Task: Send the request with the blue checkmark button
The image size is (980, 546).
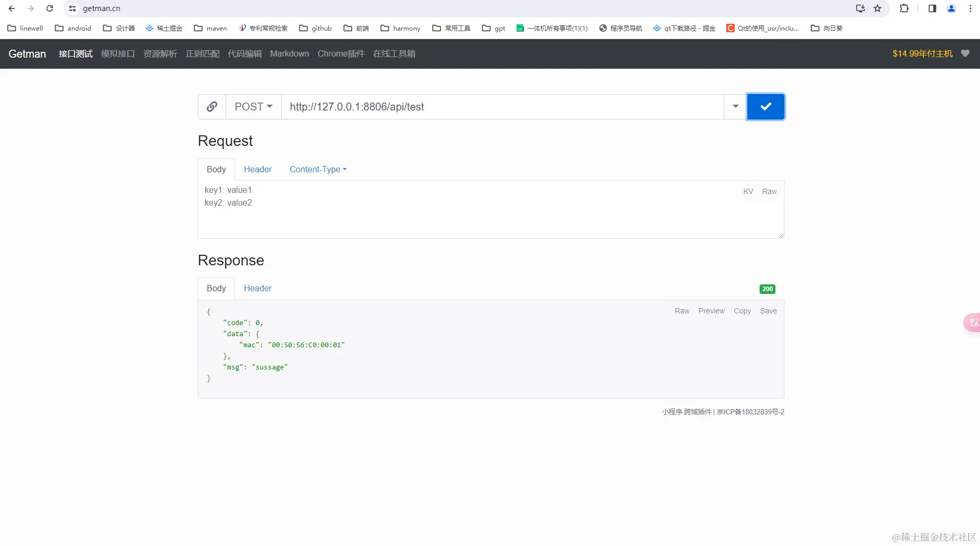Action: [765, 107]
